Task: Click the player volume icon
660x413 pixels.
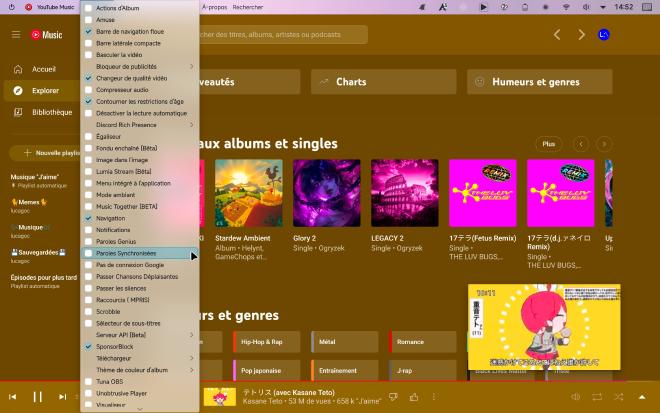Action: pyautogui.click(x=575, y=397)
